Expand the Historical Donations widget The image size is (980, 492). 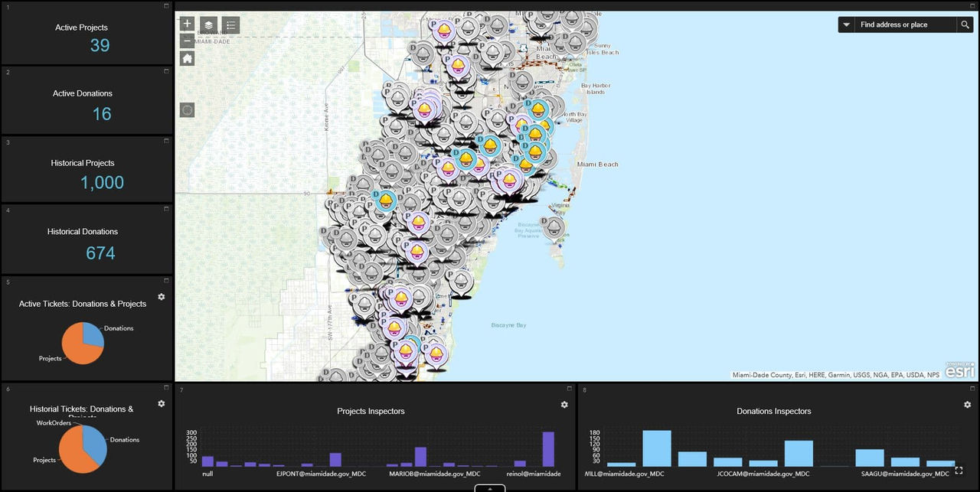point(165,210)
